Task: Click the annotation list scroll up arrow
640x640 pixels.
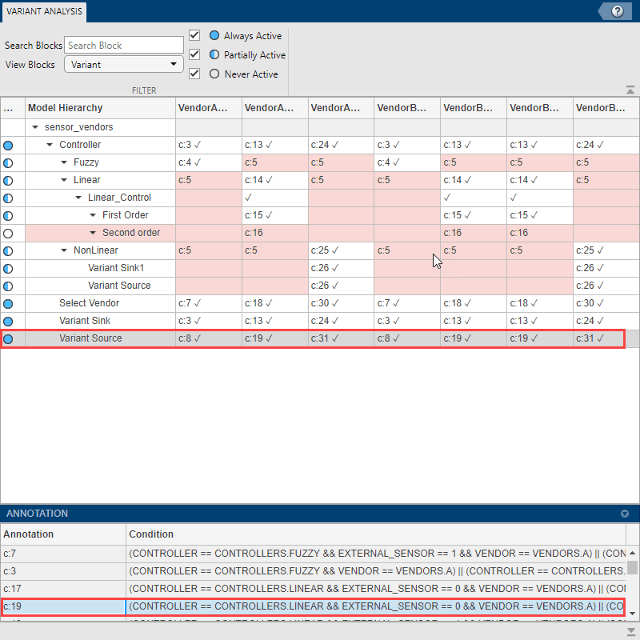Action: click(632, 553)
